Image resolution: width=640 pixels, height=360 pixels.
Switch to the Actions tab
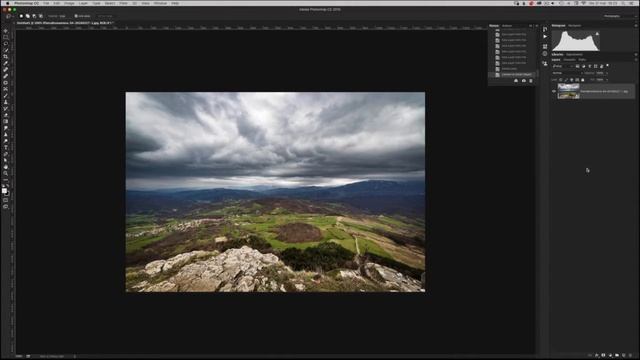(x=507, y=26)
